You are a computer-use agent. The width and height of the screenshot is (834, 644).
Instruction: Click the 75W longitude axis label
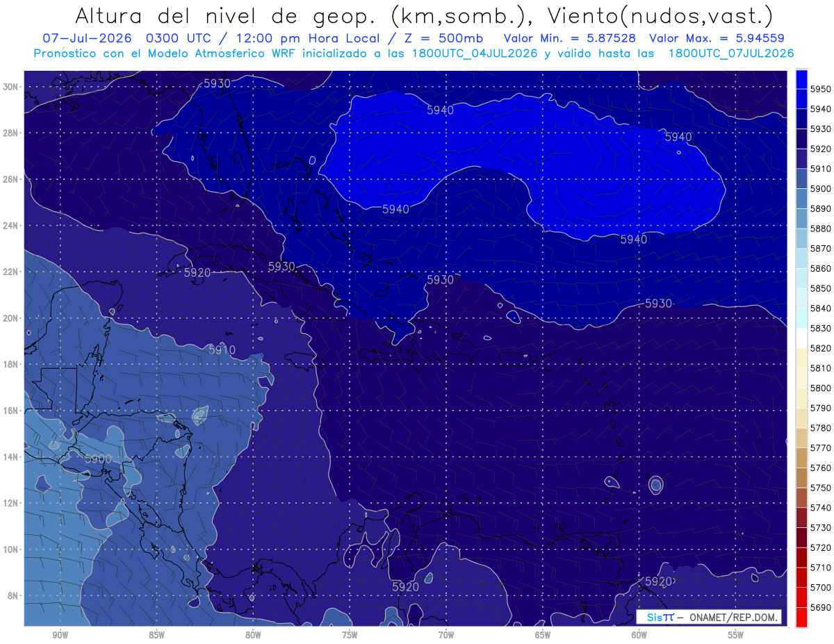(350, 635)
